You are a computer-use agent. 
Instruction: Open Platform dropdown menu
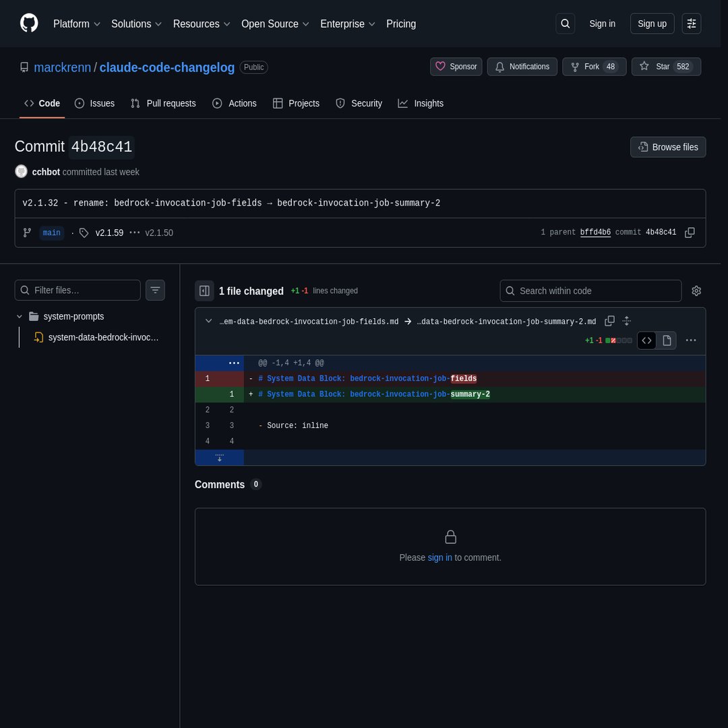77,24
